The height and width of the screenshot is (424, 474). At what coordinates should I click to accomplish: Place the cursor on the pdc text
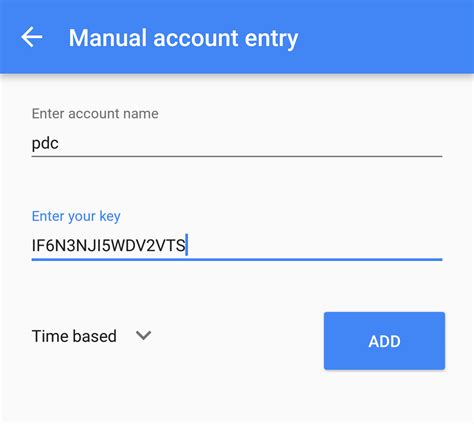tap(45, 144)
